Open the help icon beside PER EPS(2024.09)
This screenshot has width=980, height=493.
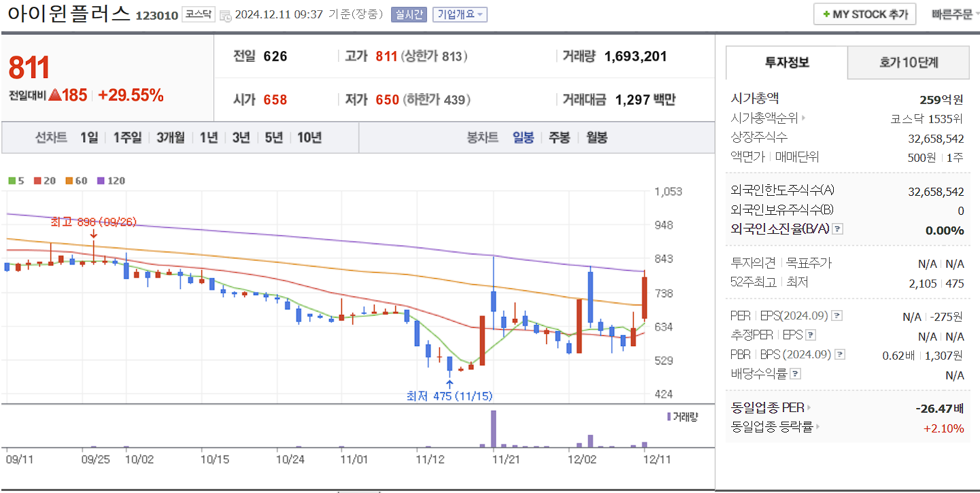(837, 316)
